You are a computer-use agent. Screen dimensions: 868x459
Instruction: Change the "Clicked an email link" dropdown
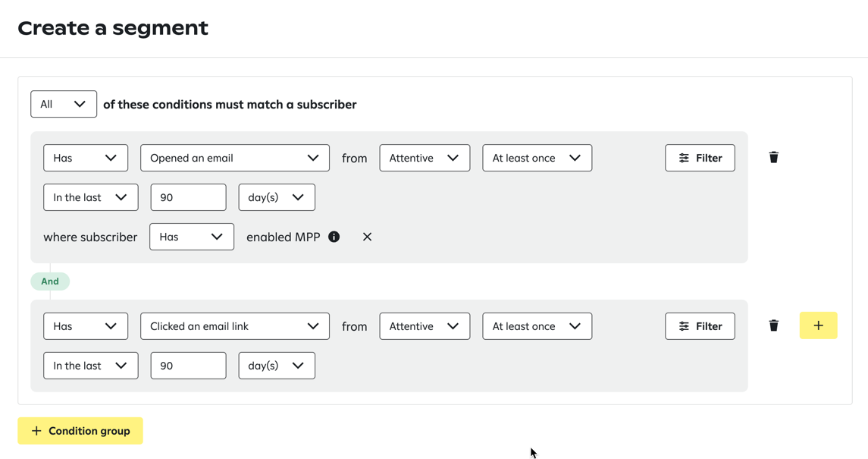pos(234,325)
